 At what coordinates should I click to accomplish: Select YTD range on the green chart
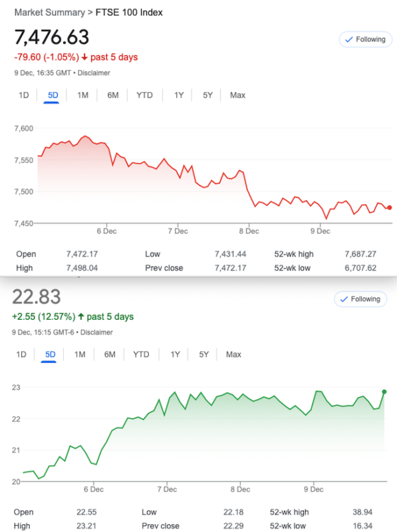coord(141,354)
